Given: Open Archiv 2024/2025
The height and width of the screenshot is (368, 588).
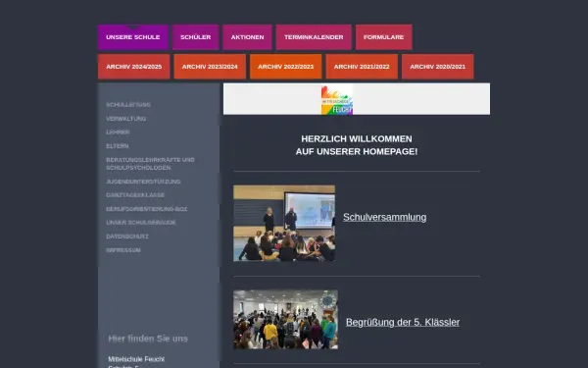Looking at the screenshot, I should (x=134, y=67).
